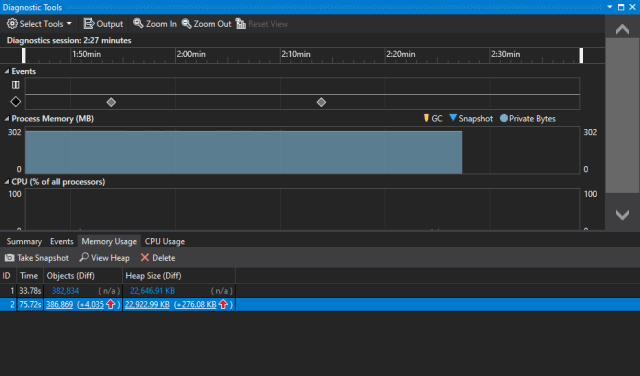
Task: Delete the selected snapshot
Action: coord(158,258)
